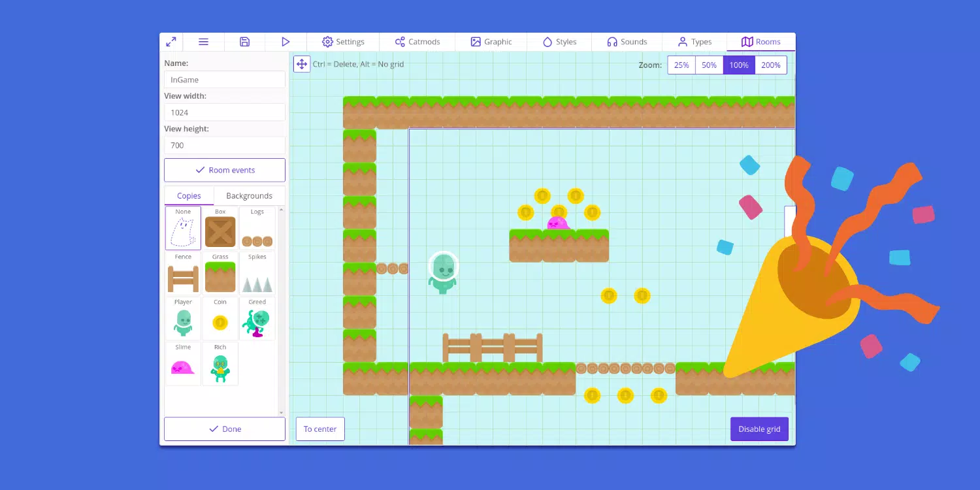Screen dimensions: 980x490
Task: Switch to the Catmods tab
Action: (x=417, y=42)
